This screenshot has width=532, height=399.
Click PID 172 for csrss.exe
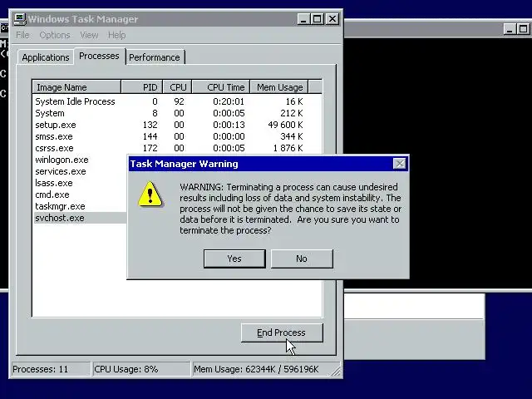pos(150,148)
